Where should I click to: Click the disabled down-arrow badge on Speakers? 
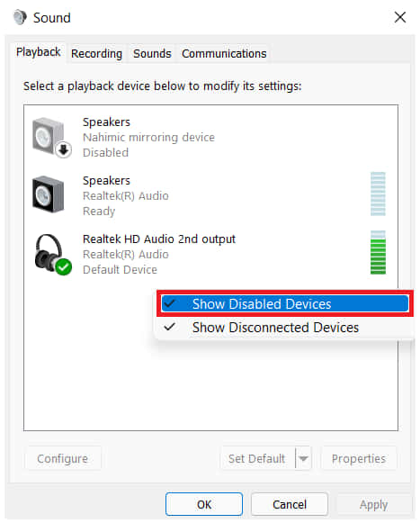pos(63,150)
